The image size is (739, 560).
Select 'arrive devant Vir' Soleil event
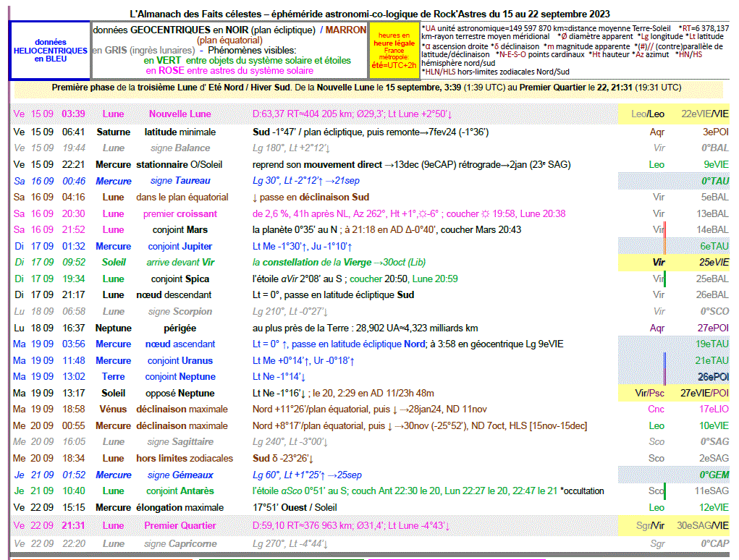[180, 263]
